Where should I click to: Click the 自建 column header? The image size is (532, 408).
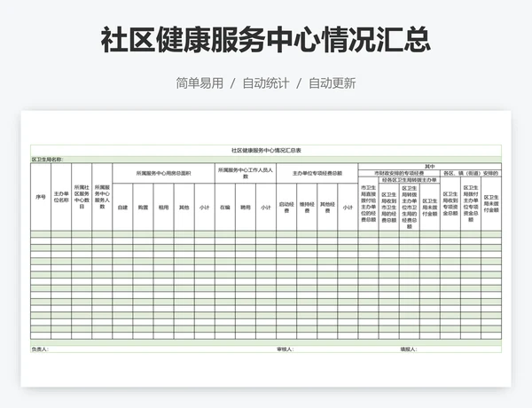(122, 207)
